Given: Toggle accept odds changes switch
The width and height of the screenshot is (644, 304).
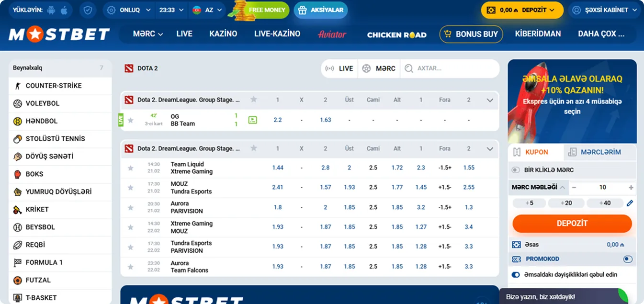Looking at the screenshot, I should pos(516,275).
